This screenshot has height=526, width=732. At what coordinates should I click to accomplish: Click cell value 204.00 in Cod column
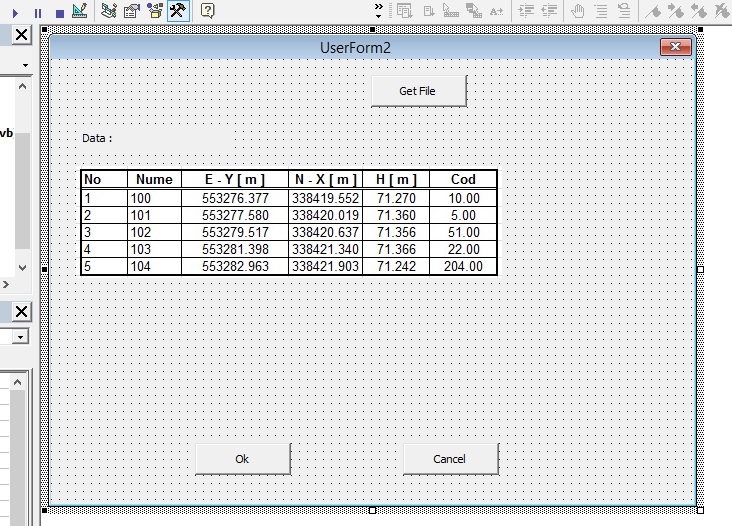pyautogui.click(x=463, y=267)
